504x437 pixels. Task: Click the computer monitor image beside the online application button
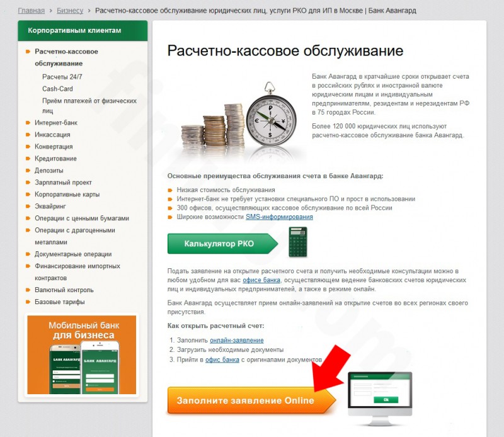[x=380, y=398]
